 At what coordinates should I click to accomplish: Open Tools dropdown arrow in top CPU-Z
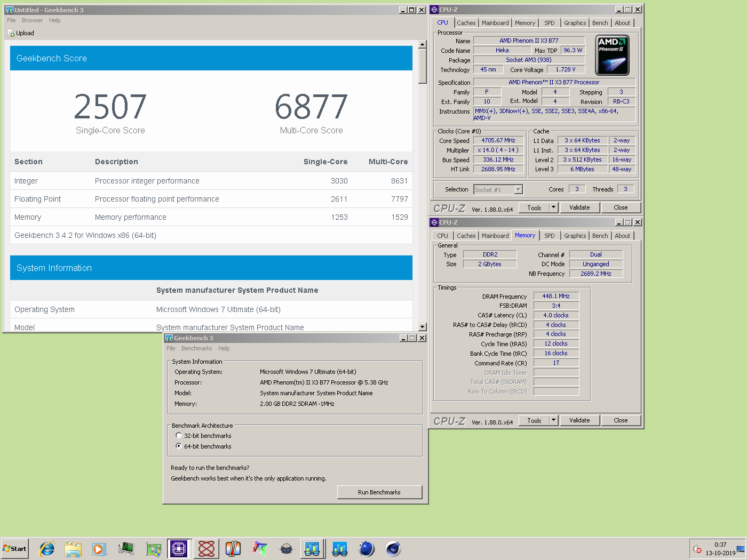553,207
